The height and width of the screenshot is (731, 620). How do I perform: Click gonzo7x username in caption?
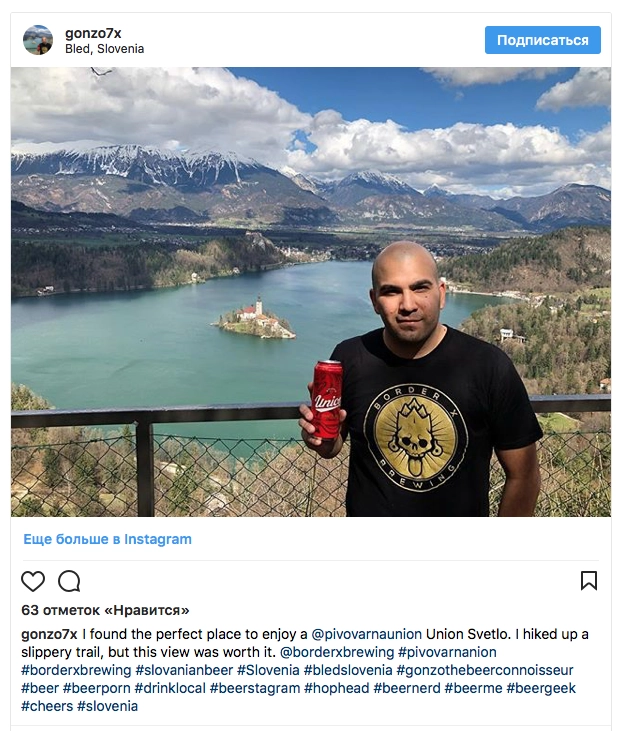49,634
